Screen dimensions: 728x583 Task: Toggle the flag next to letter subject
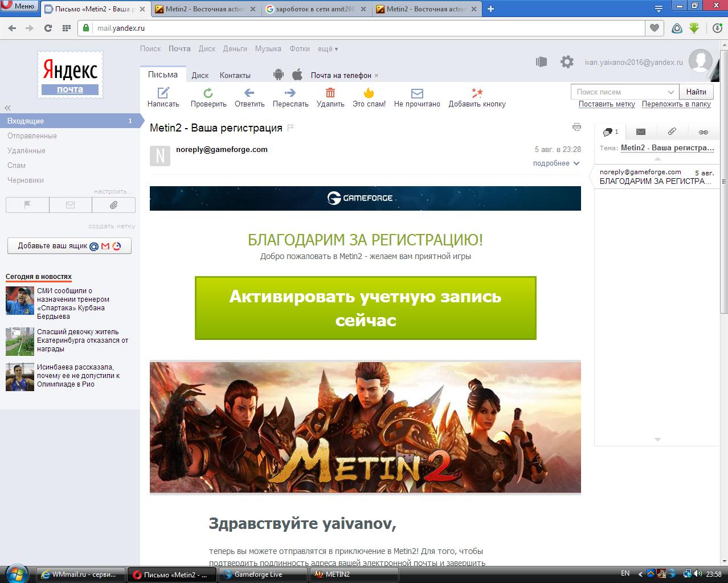pyautogui.click(x=291, y=128)
